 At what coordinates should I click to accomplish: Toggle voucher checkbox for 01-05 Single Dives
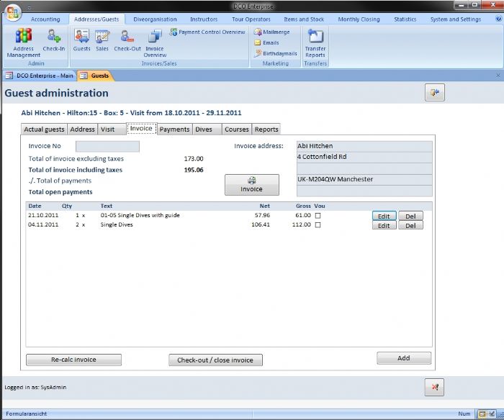(x=318, y=215)
